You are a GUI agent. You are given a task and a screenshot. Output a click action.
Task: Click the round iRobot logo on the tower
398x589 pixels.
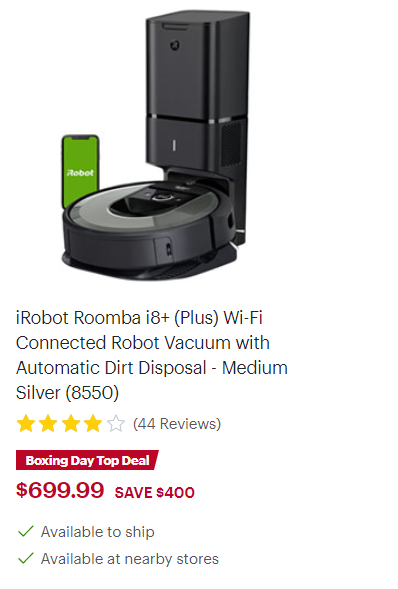(x=175, y=45)
